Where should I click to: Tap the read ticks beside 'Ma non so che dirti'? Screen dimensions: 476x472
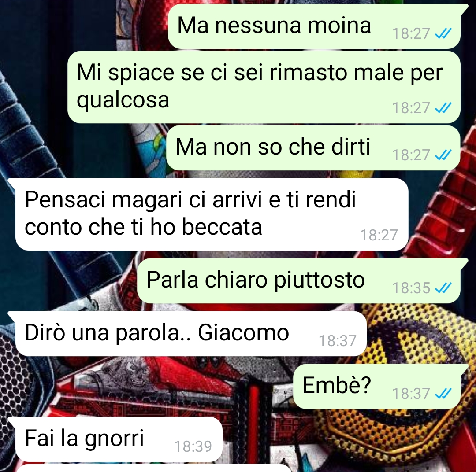click(x=443, y=155)
